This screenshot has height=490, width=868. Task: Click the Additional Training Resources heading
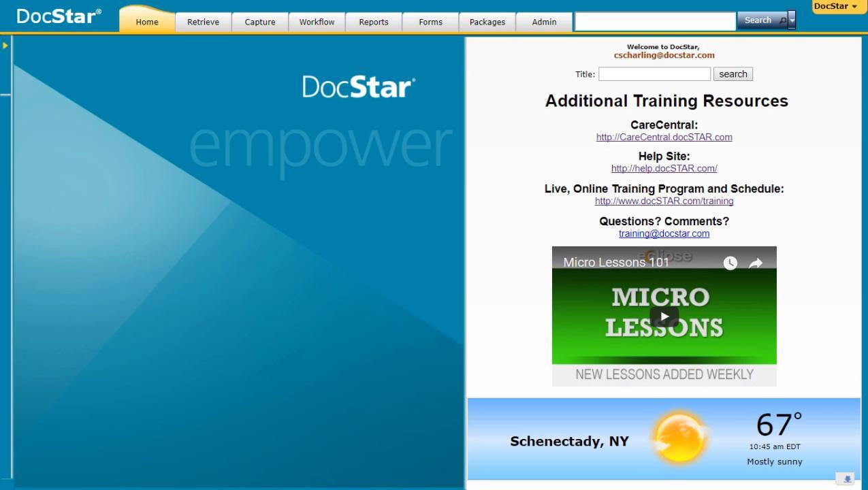click(666, 101)
